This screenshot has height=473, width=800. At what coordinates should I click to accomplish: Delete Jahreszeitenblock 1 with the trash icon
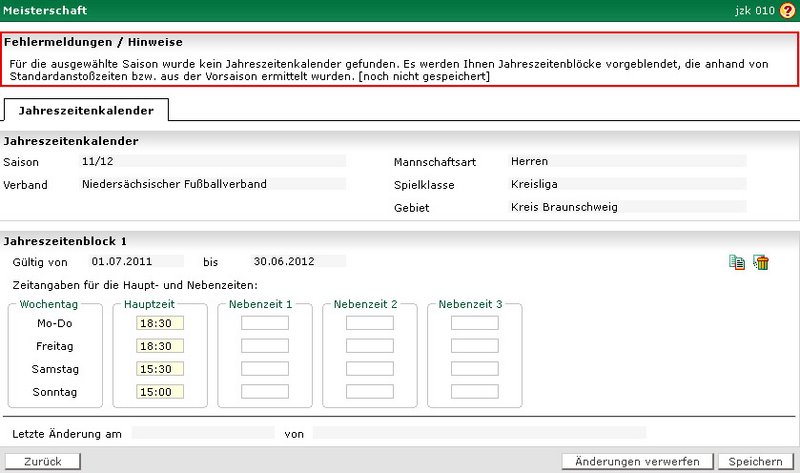tap(761, 263)
